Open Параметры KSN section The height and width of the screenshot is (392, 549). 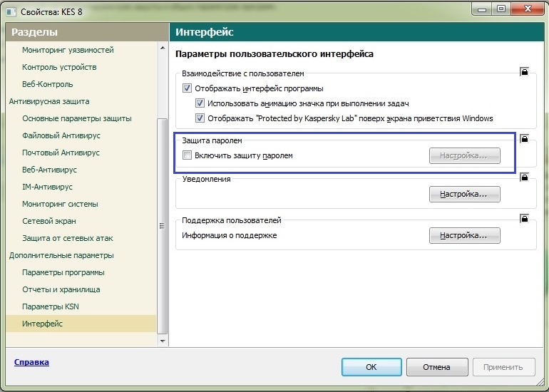51,307
